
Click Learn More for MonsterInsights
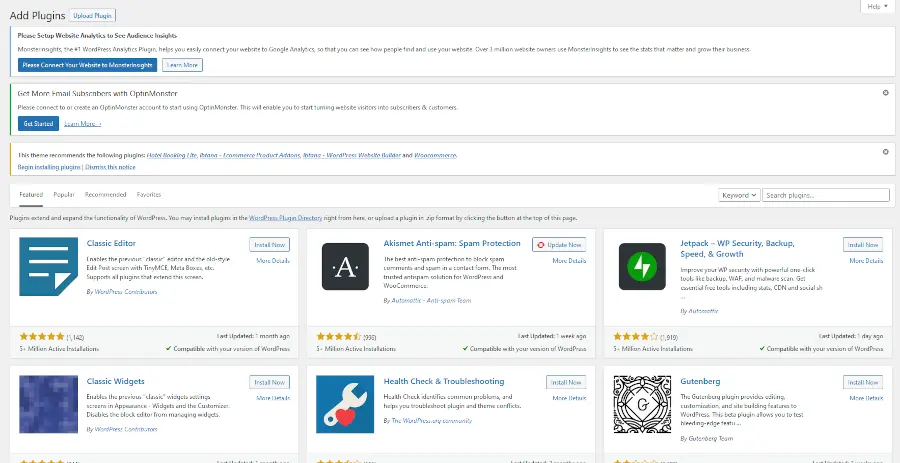182,65
